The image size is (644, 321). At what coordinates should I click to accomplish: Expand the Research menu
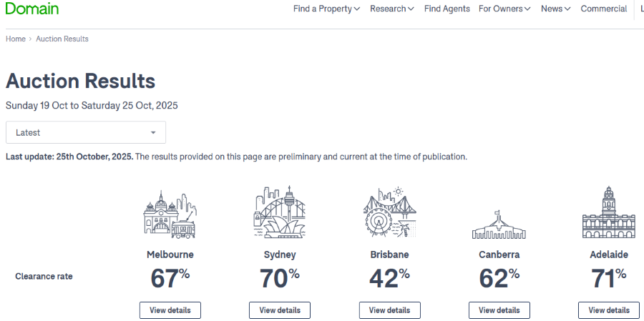(x=392, y=9)
